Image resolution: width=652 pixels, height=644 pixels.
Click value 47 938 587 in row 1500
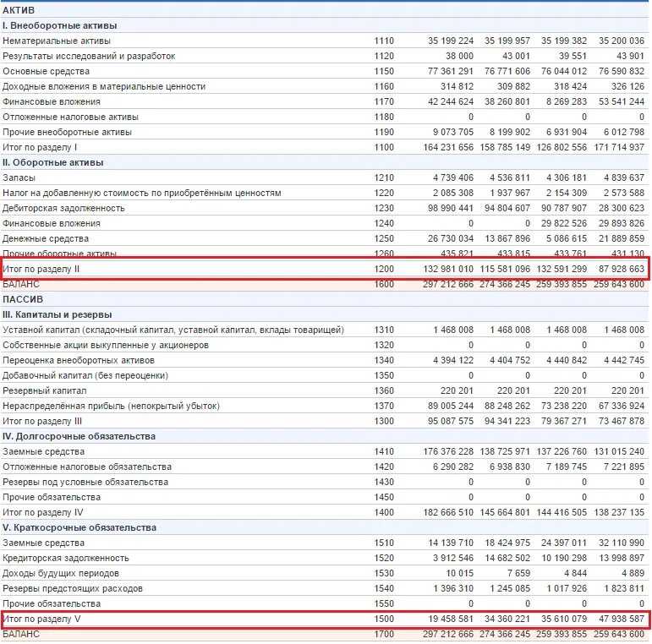click(622, 619)
